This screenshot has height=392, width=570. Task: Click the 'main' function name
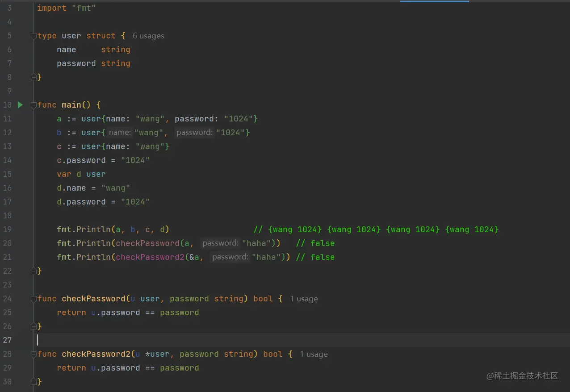[x=71, y=105]
